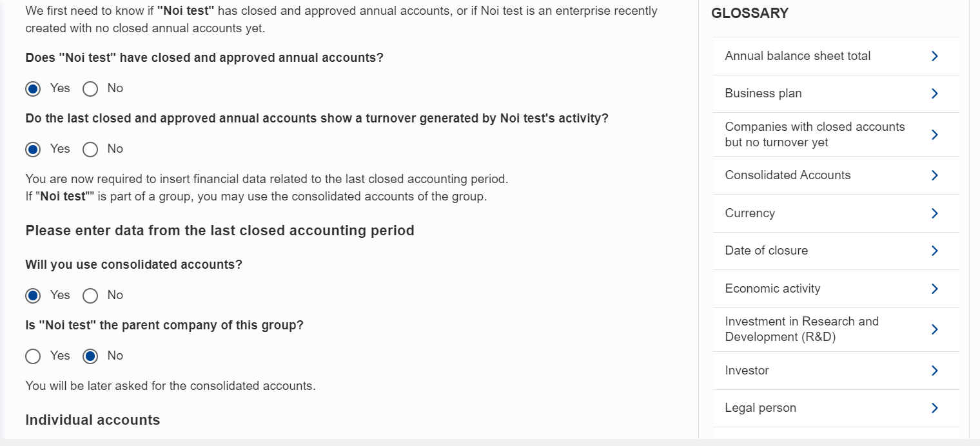The image size is (980, 446).
Task: Select Yes for parent company of this group
Action: coord(33,356)
